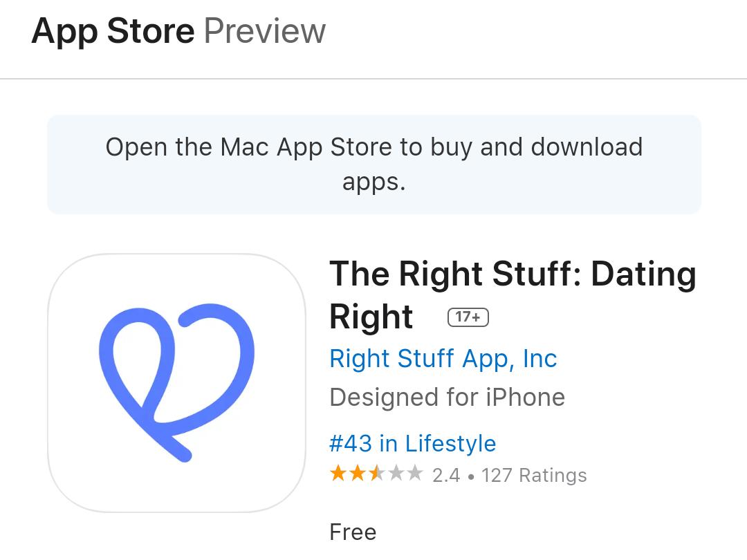Open the #43 in Lifestyle chart link
Viewport: 747px width, 560px height.
click(412, 443)
